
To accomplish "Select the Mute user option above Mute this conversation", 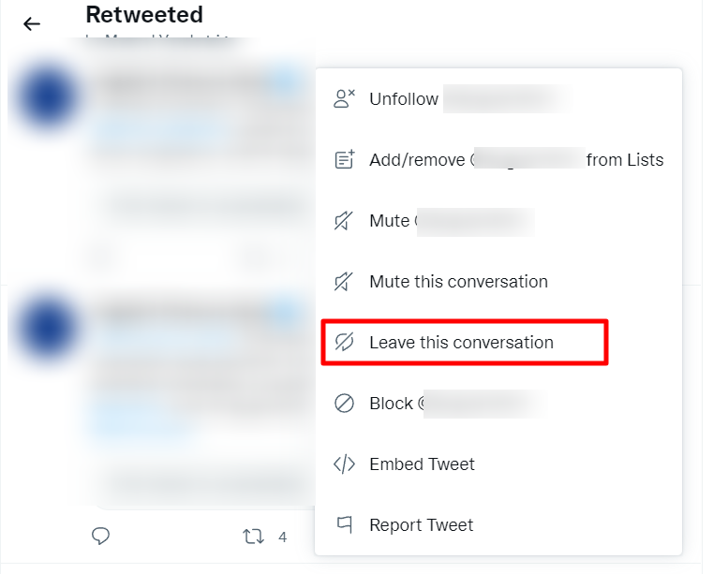I will (390, 221).
